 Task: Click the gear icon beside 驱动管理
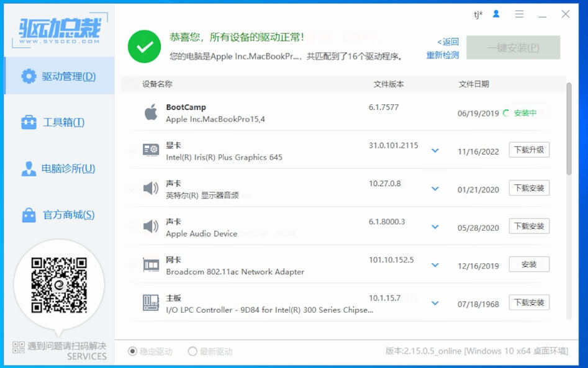(x=29, y=76)
